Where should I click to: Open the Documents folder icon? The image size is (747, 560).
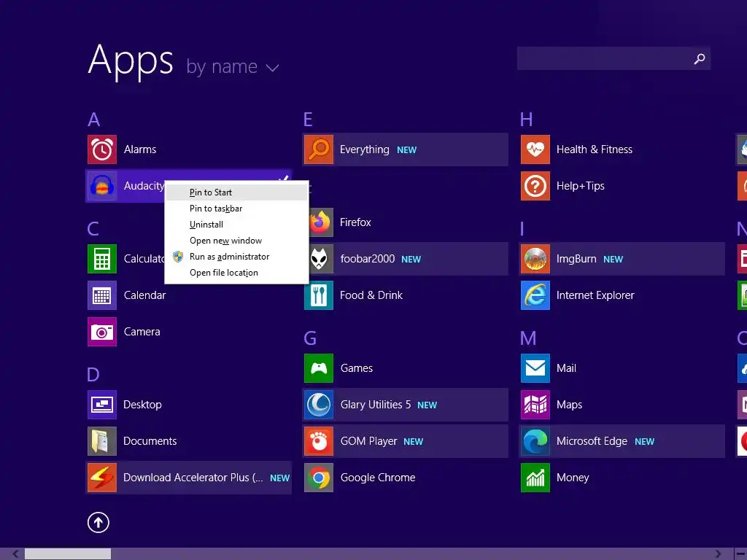[102, 441]
